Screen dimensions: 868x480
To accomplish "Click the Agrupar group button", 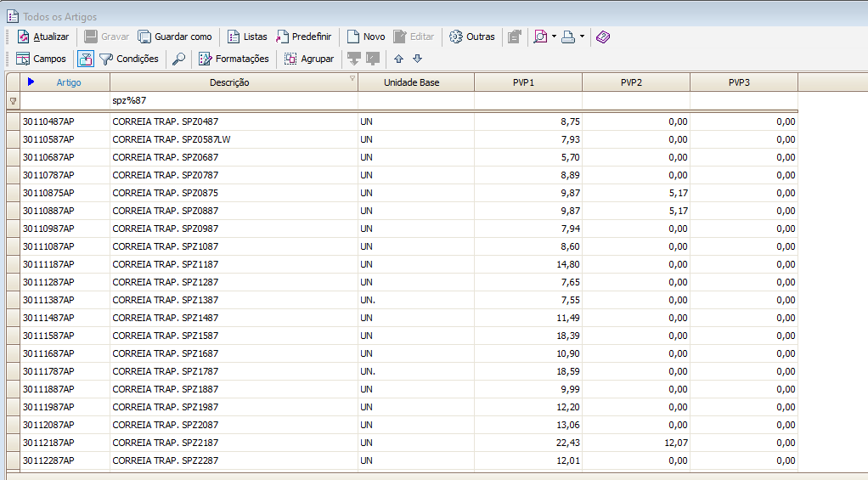I will click(309, 59).
